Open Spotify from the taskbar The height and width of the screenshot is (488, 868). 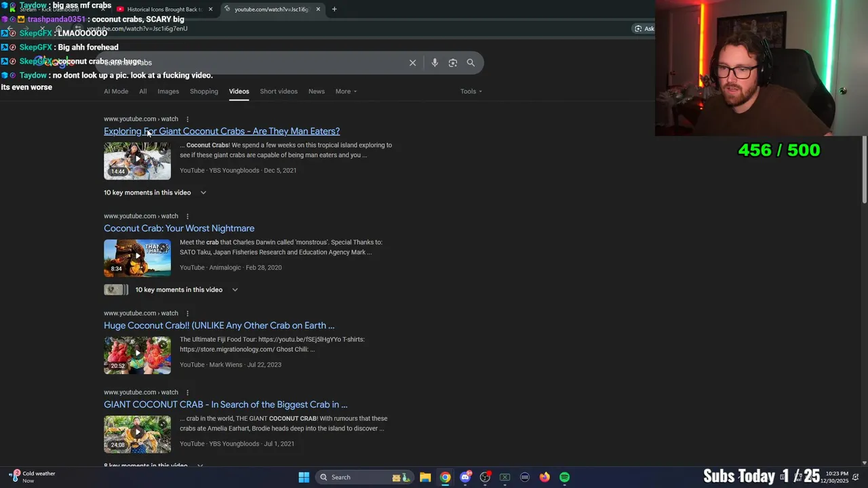tap(564, 477)
